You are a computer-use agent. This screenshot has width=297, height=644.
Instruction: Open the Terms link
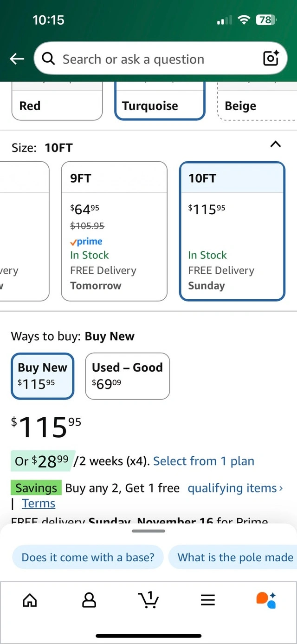pyautogui.click(x=39, y=504)
